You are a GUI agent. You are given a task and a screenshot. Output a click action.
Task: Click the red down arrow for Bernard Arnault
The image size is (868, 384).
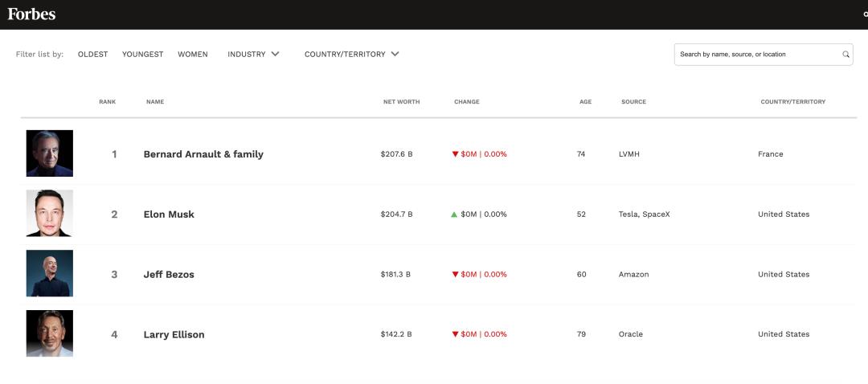click(x=455, y=154)
